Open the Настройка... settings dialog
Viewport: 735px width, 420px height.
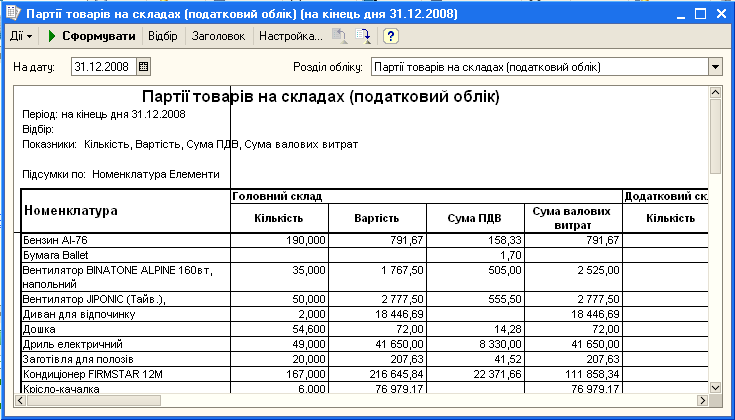[x=291, y=36]
